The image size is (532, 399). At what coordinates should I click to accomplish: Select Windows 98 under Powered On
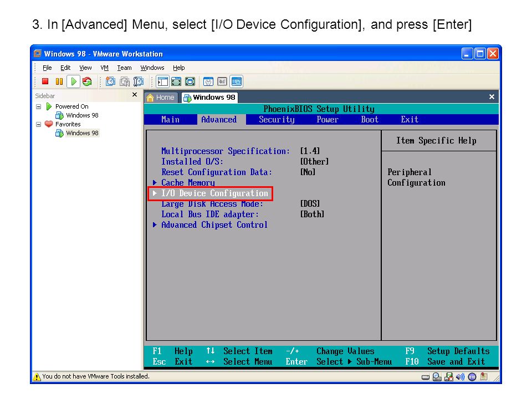point(82,115)
